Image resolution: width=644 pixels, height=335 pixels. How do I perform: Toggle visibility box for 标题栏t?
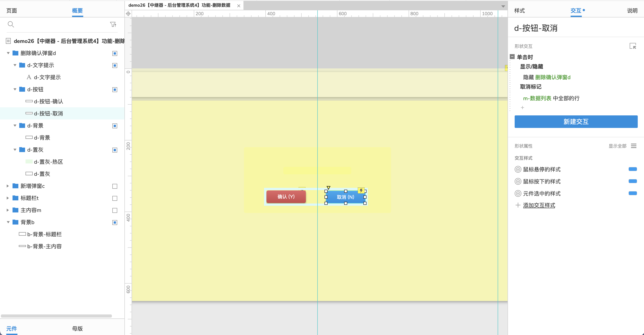(x=115, y=198)
